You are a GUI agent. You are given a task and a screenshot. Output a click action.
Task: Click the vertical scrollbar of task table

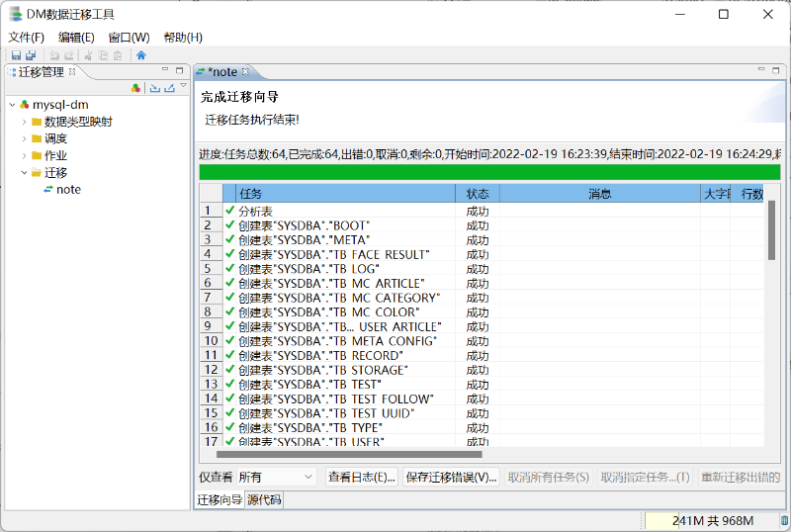771,230
